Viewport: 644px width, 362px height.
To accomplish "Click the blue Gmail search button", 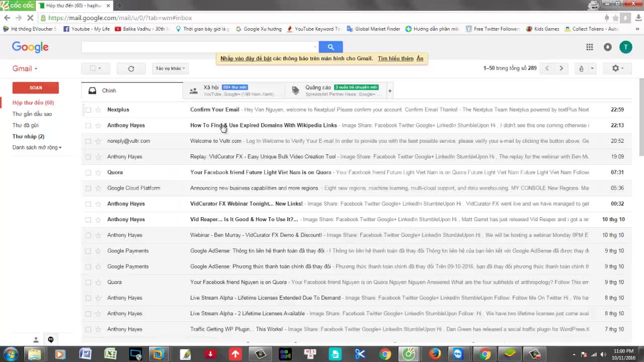I will [331, 47].
